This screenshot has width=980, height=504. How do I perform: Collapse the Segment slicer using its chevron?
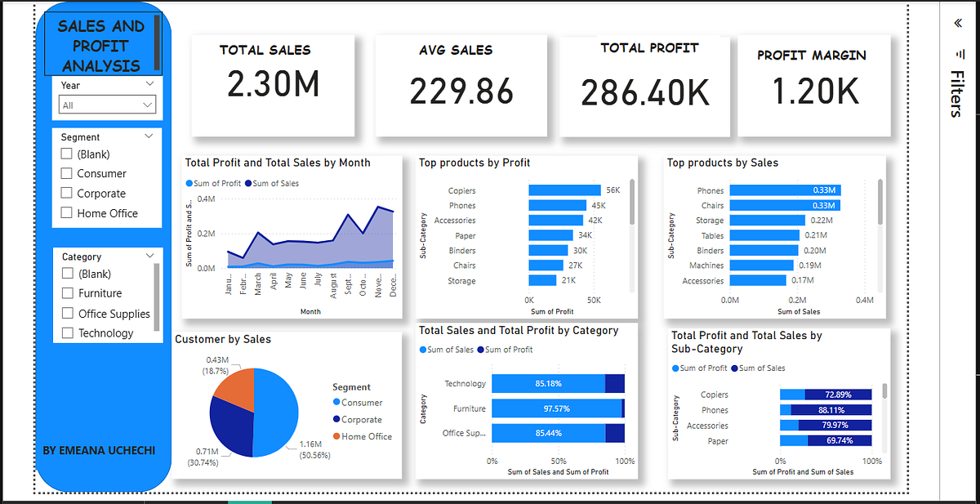coord(149,135)
